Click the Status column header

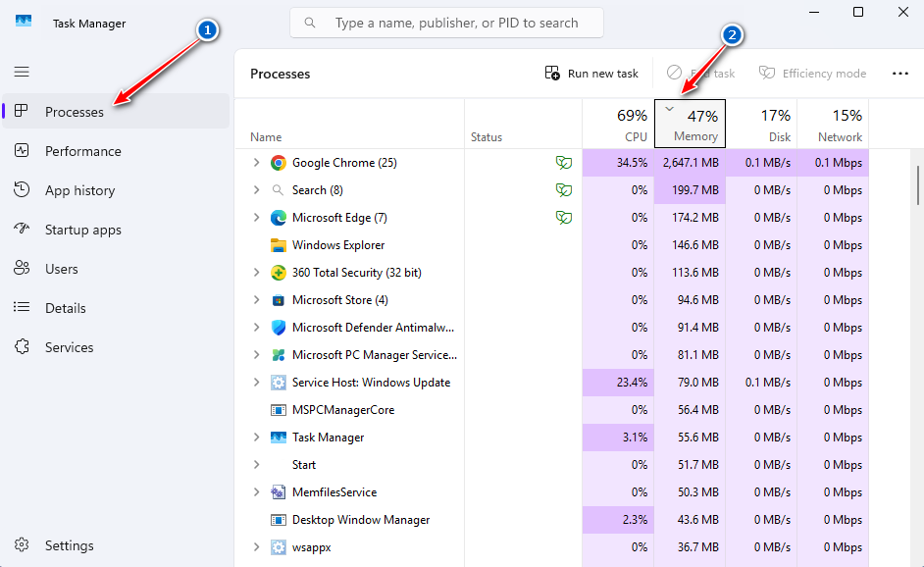[523, 124]
